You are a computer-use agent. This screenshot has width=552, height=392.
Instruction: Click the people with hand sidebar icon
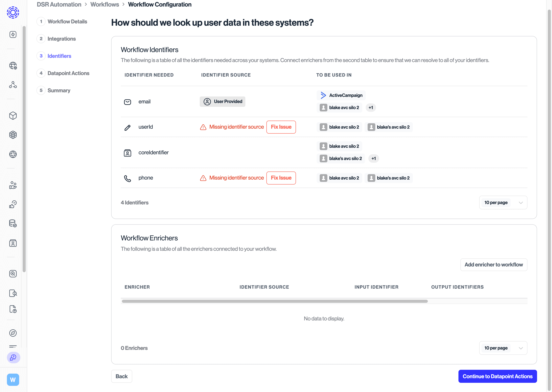coord(13,185)
